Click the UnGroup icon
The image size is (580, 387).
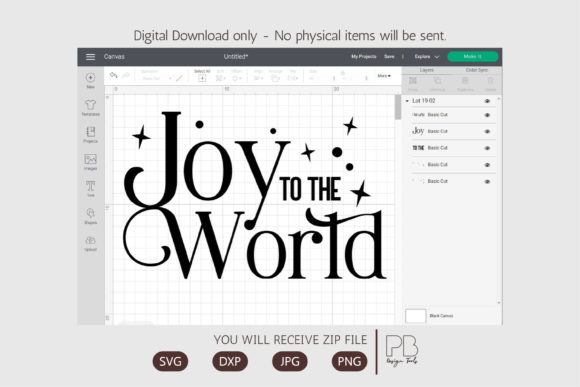pyautogui.click(x=437, y=81)
